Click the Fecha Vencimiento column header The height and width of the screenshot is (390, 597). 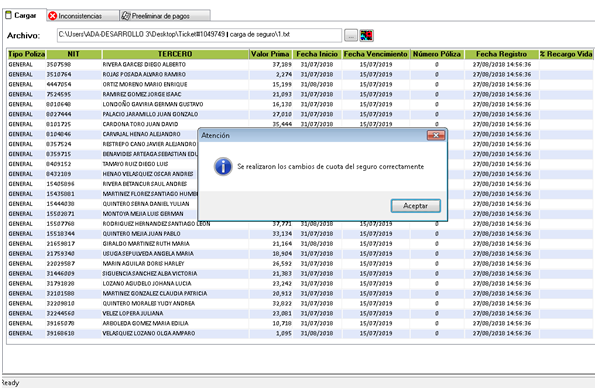tap(376, 54)
